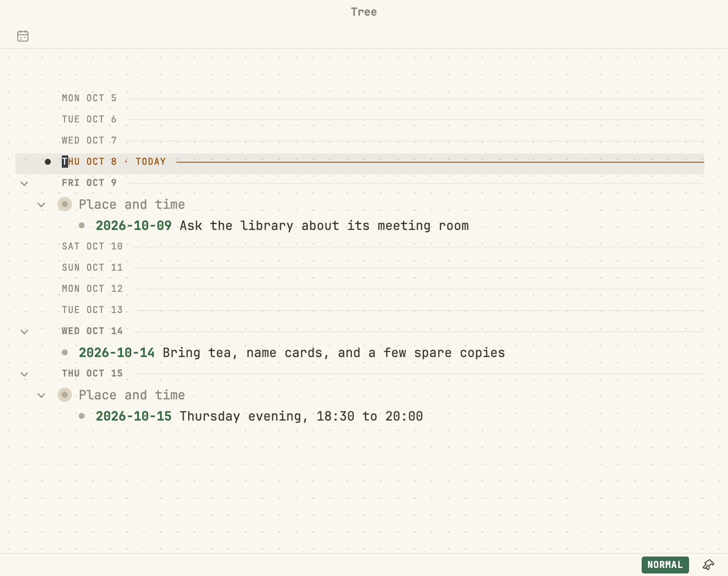Click the bullet of Place and time under FRI OCT 9

coord(65,204)
